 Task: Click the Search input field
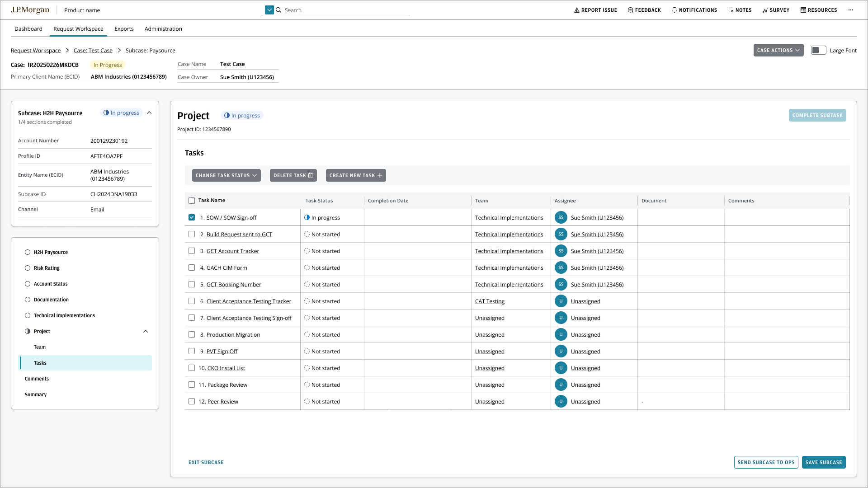pyautogui.click(x=344, y=10)
